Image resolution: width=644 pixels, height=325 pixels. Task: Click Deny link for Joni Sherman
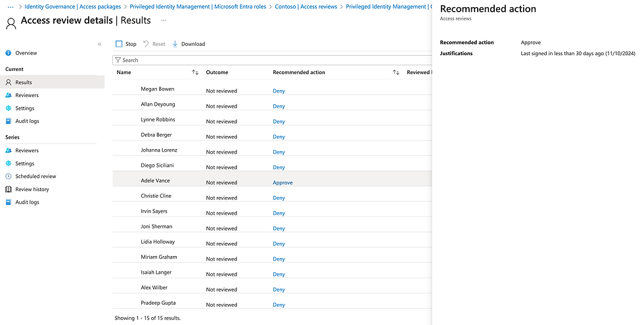click(279, 228)
